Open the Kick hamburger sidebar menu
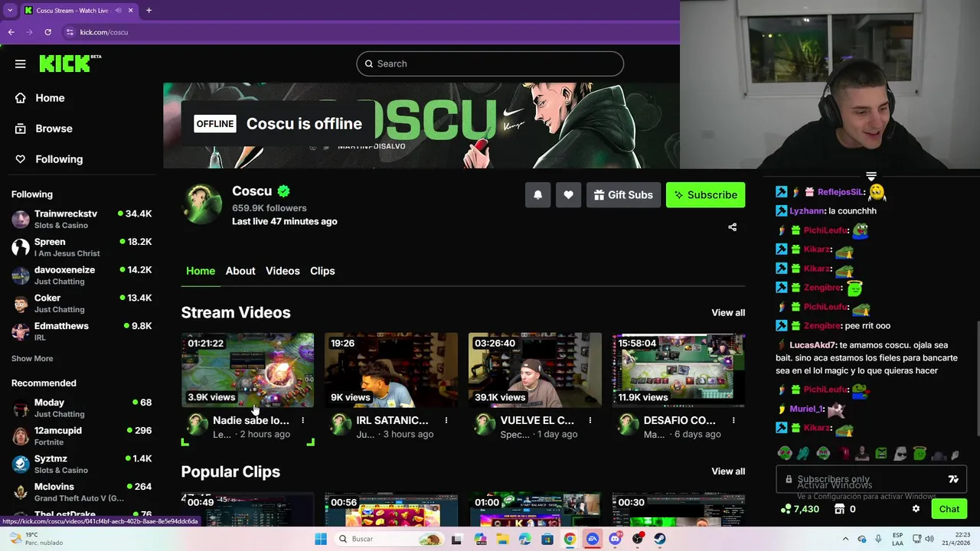This screenshot has height=551, width=980. click(21, 64)
